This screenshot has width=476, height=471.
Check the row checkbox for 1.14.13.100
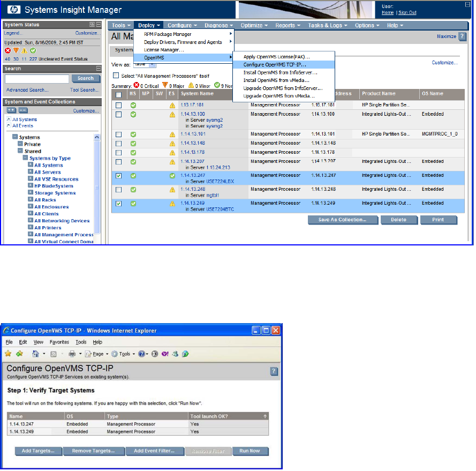click(119, 114)
